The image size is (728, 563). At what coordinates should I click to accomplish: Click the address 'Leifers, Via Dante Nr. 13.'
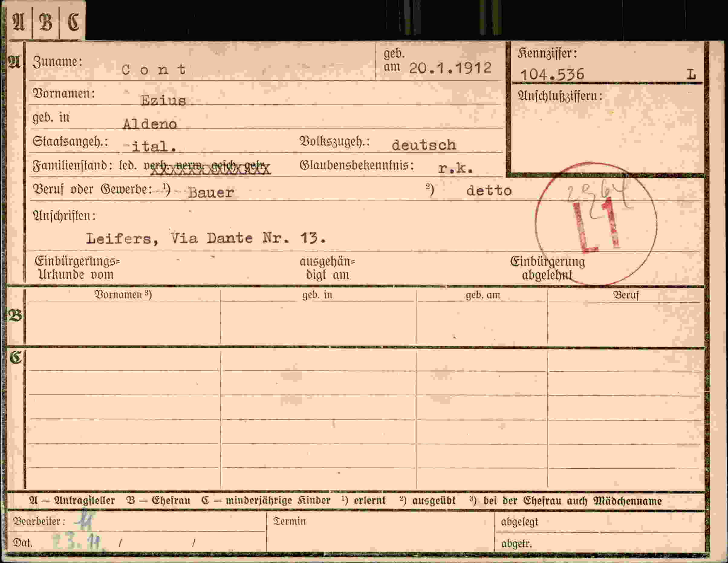pyautogui.click(x=206, y=238)
